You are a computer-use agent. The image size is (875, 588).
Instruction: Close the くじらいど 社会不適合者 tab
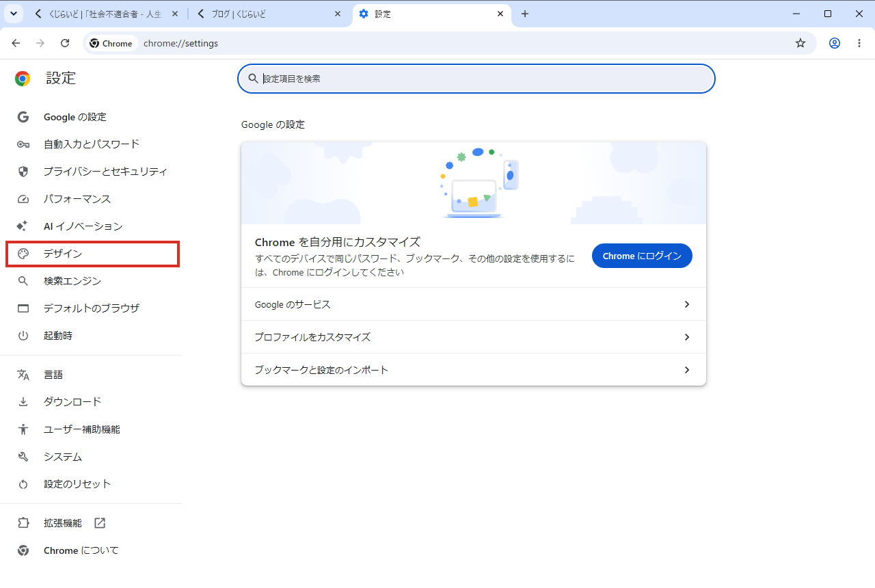coord(175,14)
